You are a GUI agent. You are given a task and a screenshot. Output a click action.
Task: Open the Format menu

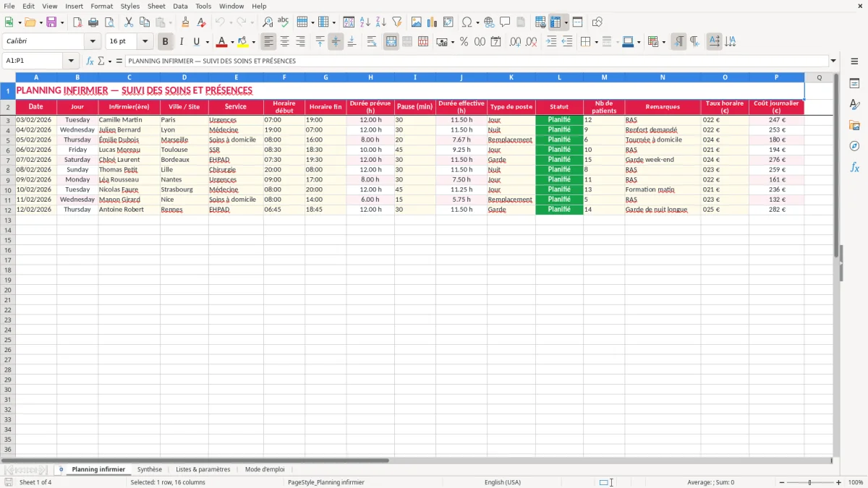101,6
